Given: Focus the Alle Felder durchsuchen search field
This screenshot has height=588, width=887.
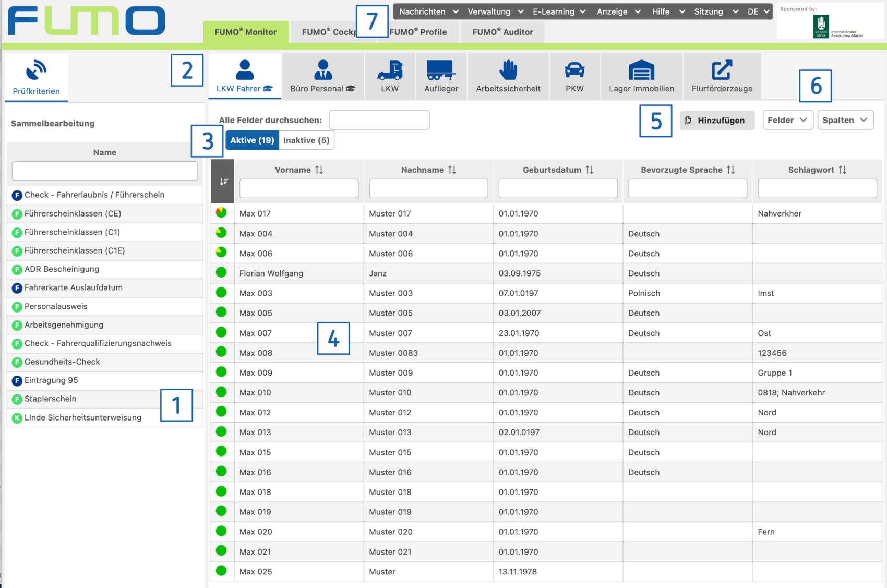Looking at the screenshot, I should tap(379, 120).
